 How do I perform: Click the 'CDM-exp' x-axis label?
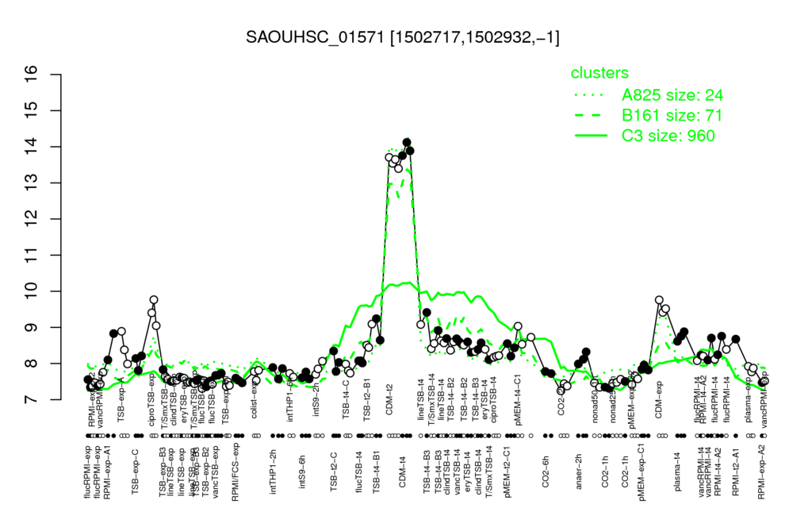point(659,401)
